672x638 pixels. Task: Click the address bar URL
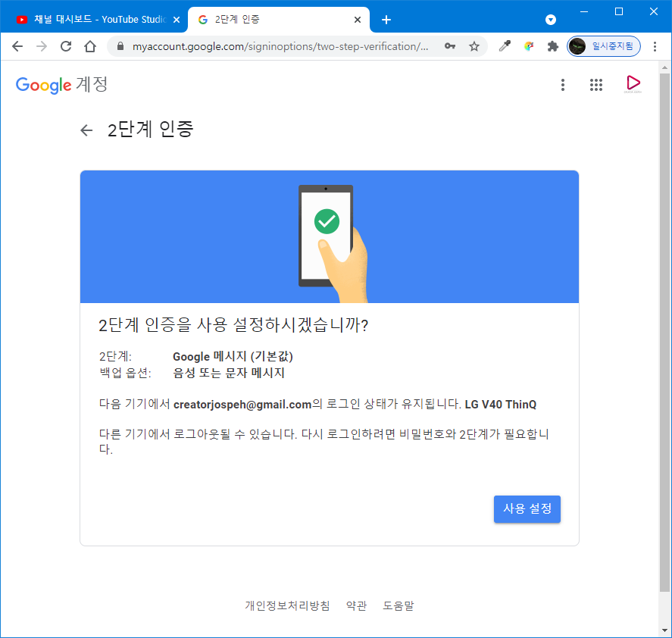[x=280, y=46]
